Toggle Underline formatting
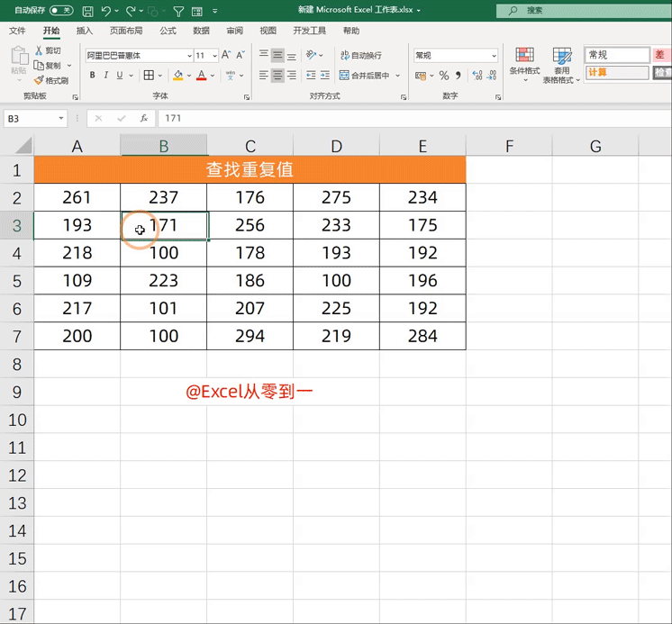This screenshot has width=672, height=624. click(x=120, y=76)
